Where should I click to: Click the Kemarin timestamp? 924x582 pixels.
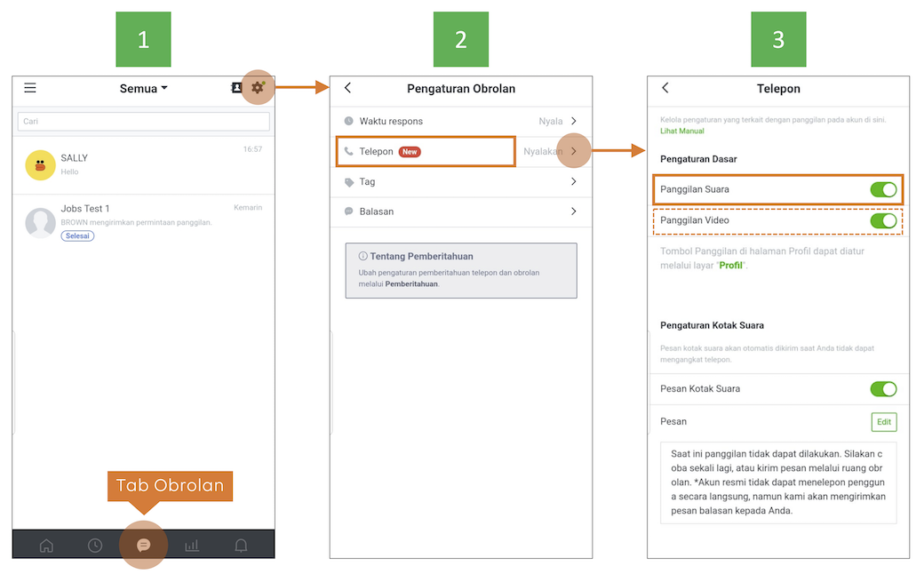(x=248, y=207)
